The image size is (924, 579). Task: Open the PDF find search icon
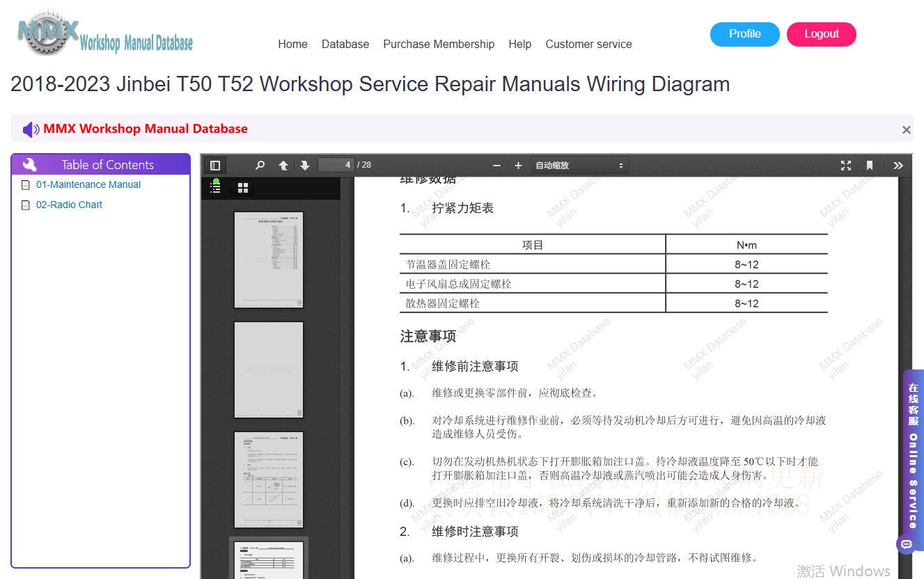pyautogui.click(x=260, y=166)
